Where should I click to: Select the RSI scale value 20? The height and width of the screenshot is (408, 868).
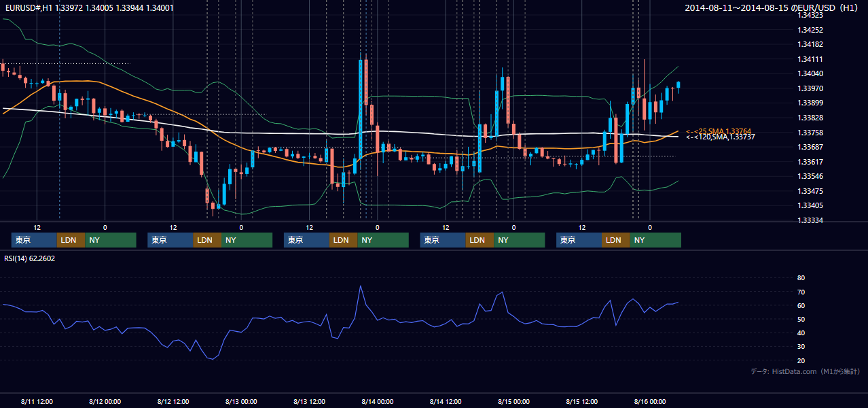click(x=801, y=360)
